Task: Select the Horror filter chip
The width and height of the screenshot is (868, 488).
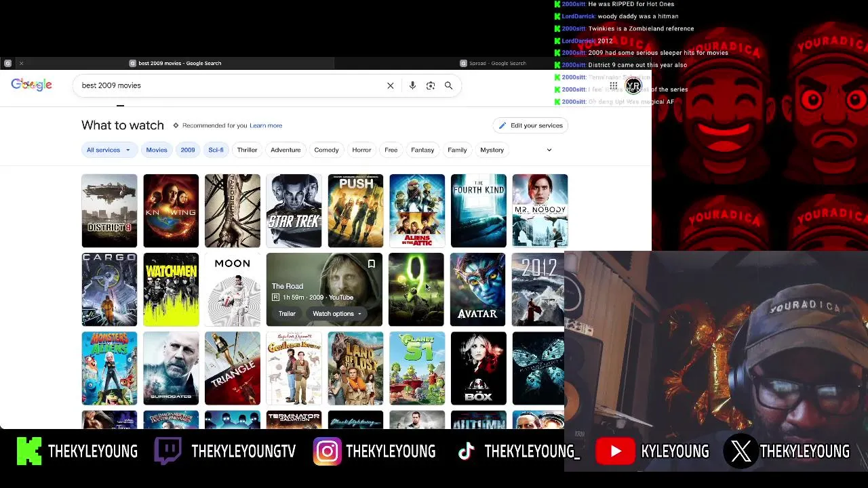Action: [361, 150]
